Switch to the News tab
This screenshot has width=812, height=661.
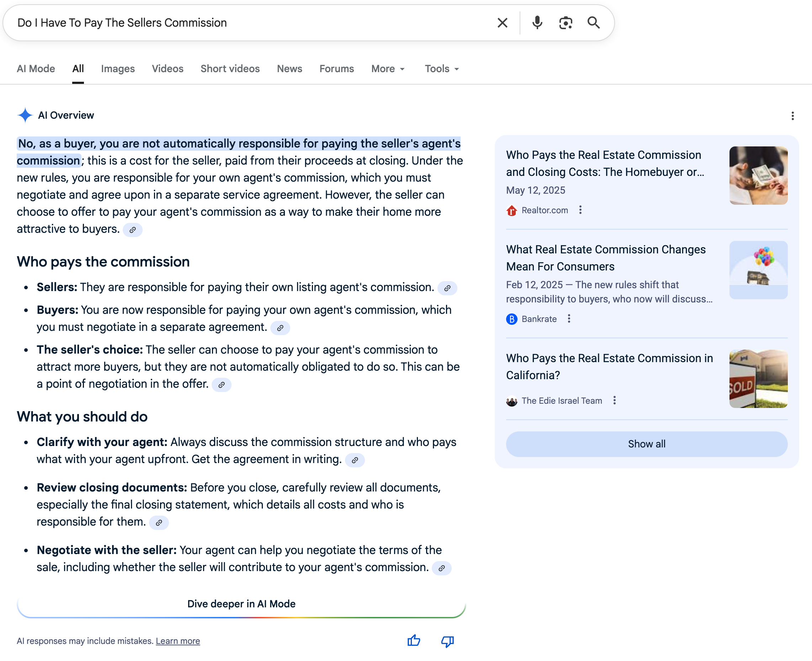click(x=289, y=69)
